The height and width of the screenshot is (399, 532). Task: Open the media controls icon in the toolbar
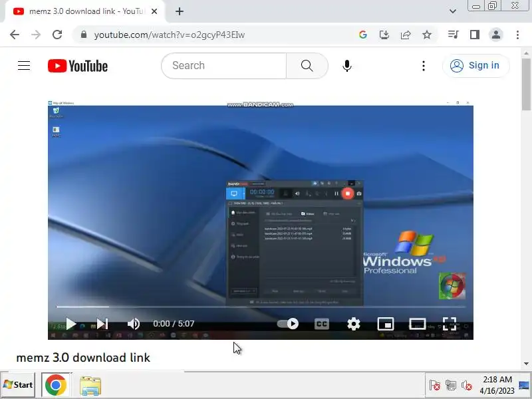[x=454, y=35]
